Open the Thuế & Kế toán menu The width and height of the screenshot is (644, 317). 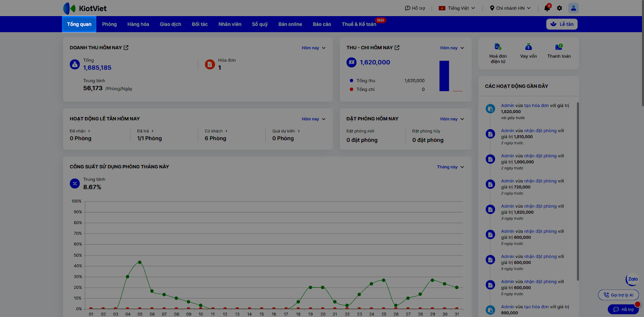coord(359,24)
